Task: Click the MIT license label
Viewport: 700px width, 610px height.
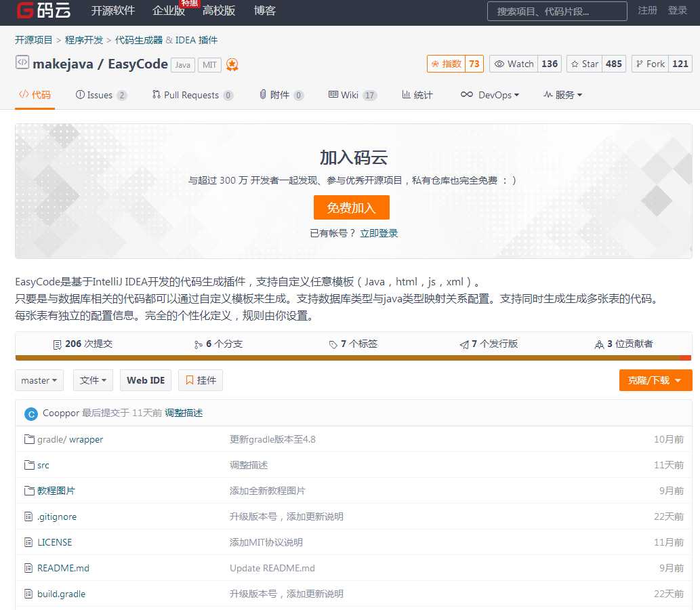Action: click(209, 65)
